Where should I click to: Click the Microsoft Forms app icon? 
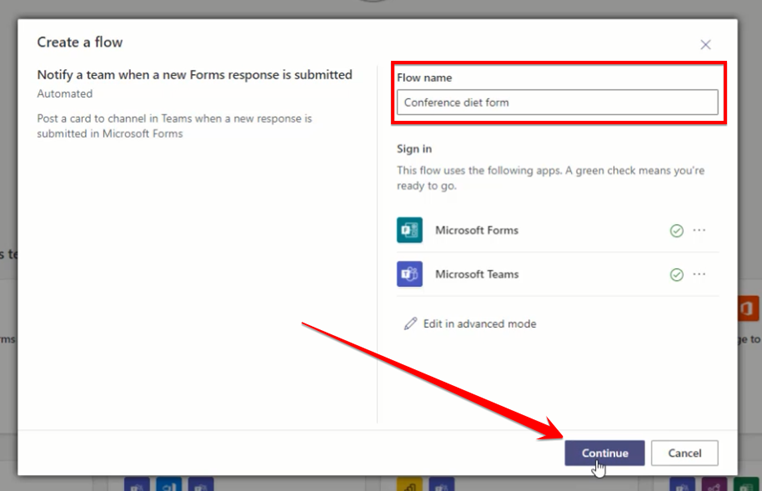[x=410, y=230]
